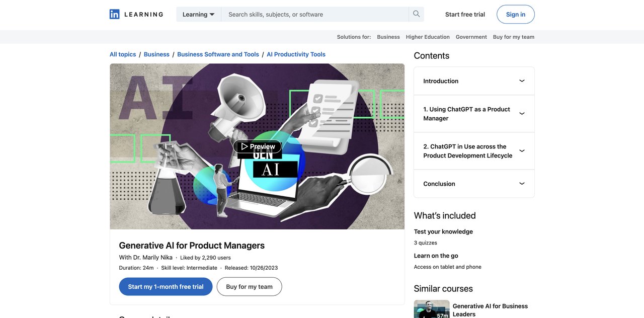Click instructor name Dr. Marily Nika
Viewport: 644px width, 318px height.
153,258
